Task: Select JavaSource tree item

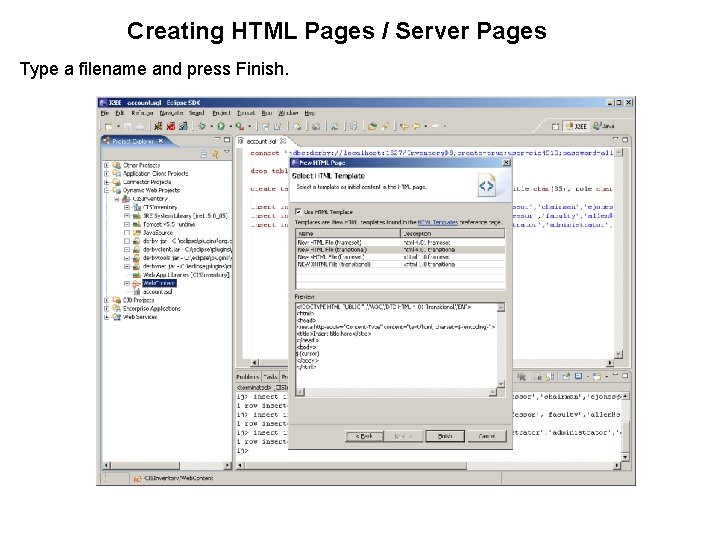Action: pyautogui.click(x=158, y=233)
